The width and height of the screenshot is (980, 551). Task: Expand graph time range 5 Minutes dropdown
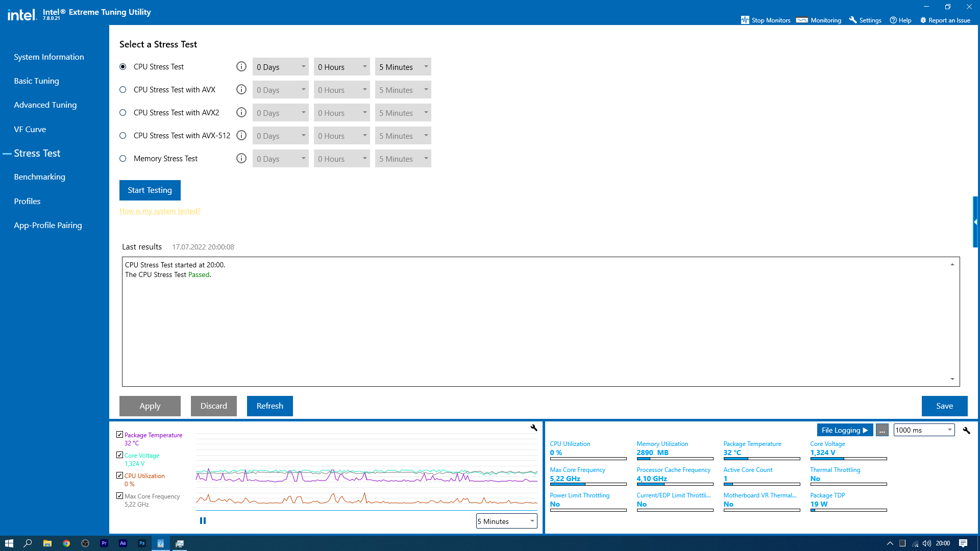tap(506, 521)
